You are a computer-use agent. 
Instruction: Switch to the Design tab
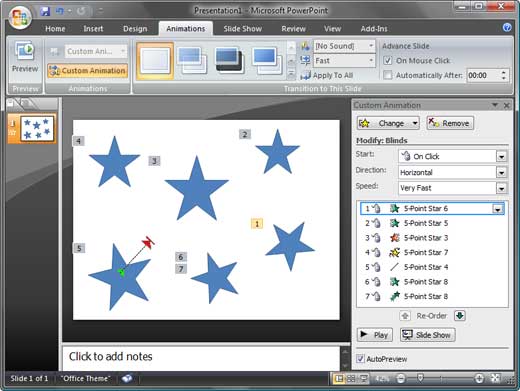point(135,29)
